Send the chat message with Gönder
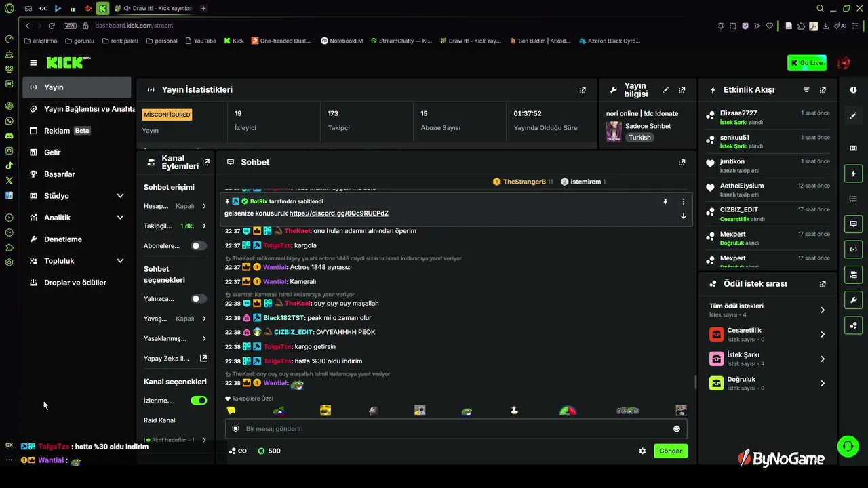The width and height of the screenshot is (868, 488). 671,451
